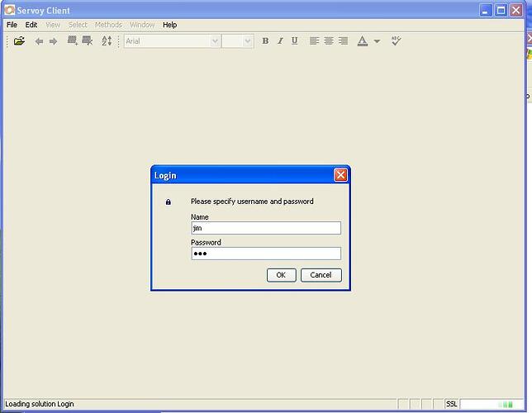Open the View menu
Image resolution: width=532 pixels, height=413 pixels.
pos(53,25)
